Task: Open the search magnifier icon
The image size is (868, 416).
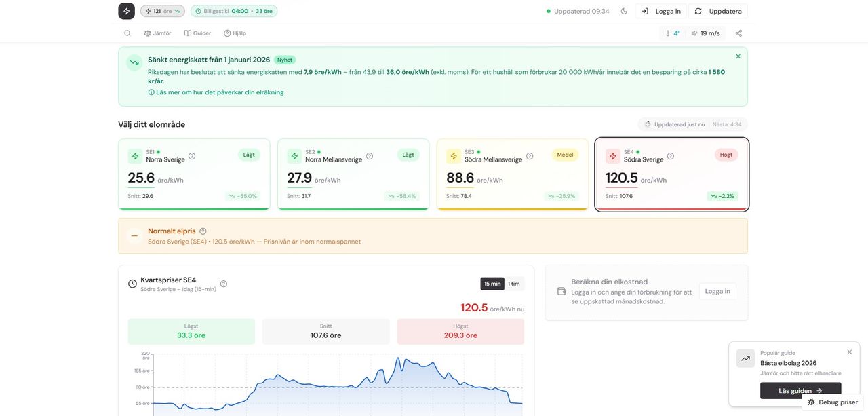Action: coord(127,33)
